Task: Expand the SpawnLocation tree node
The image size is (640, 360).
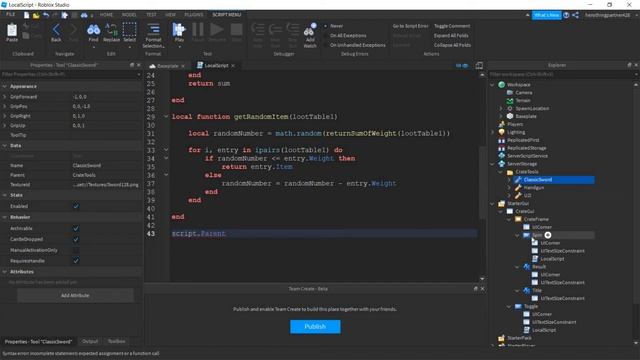Action: (501, 109)
